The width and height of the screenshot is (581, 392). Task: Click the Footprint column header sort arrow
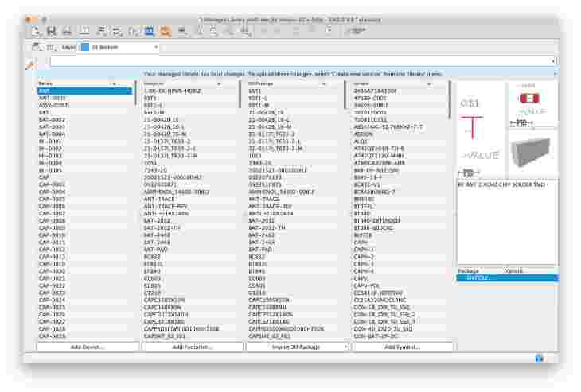219,84
